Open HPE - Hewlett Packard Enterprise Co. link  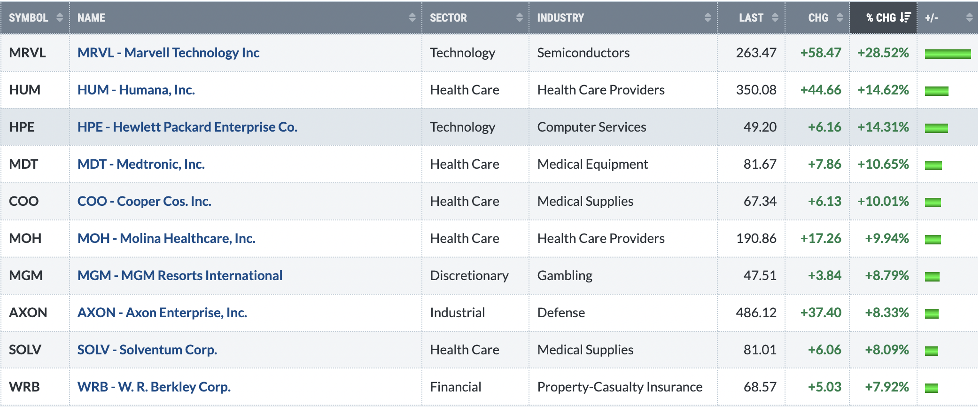187,127
